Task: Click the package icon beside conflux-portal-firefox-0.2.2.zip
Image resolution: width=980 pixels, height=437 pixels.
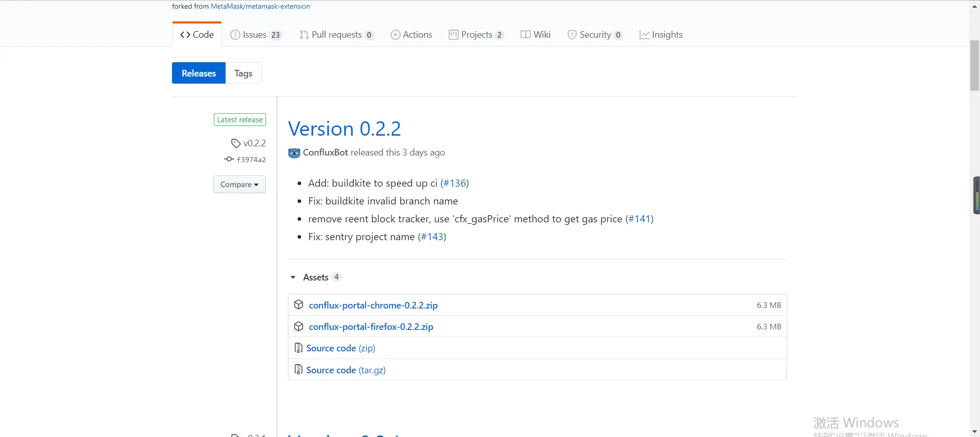Action: [299, 326]
